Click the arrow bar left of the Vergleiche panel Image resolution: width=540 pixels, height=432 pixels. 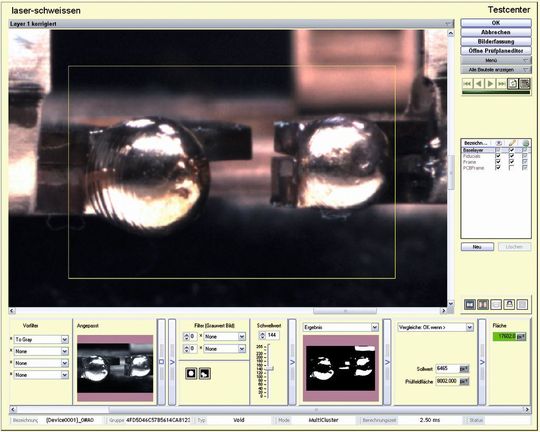387,362
